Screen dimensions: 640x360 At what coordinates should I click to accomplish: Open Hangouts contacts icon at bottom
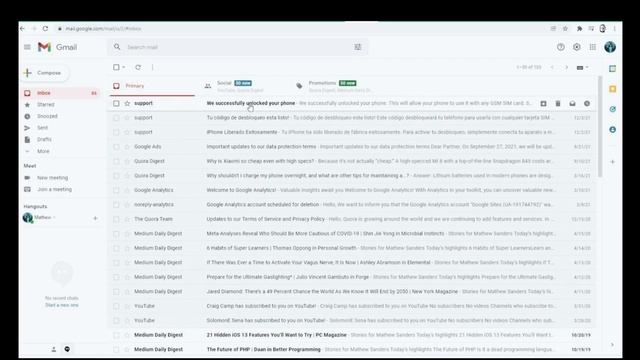(x=53, y=349)
